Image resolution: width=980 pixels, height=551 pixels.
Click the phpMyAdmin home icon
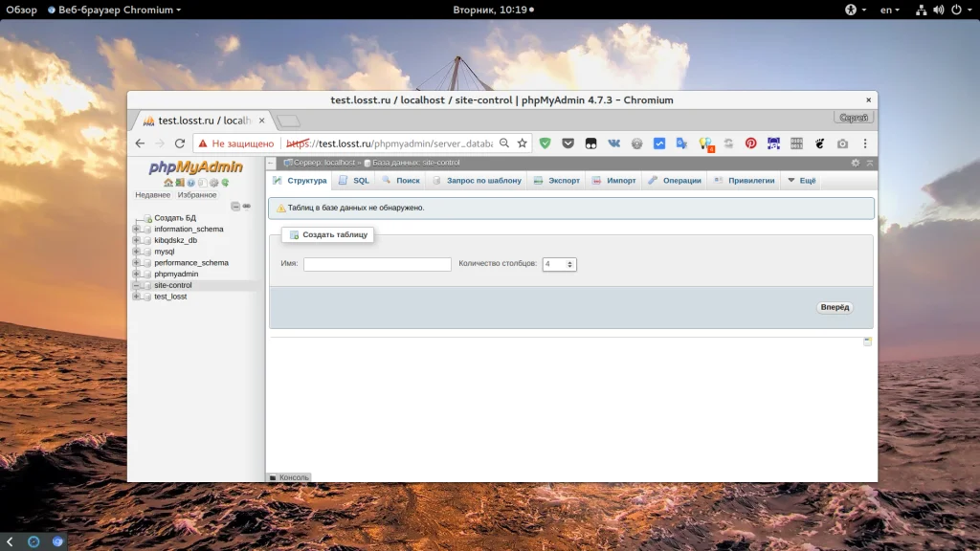tap(168, 183)
